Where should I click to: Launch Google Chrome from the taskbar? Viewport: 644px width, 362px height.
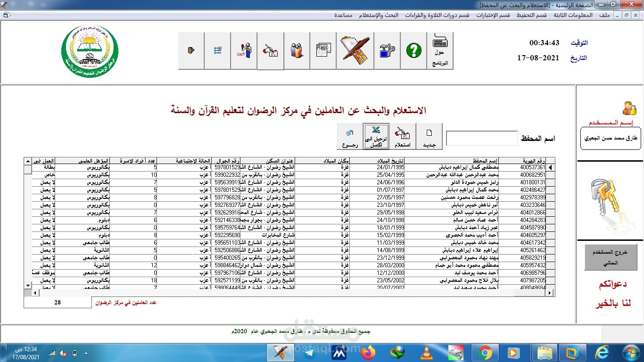[x=485, y=352]
